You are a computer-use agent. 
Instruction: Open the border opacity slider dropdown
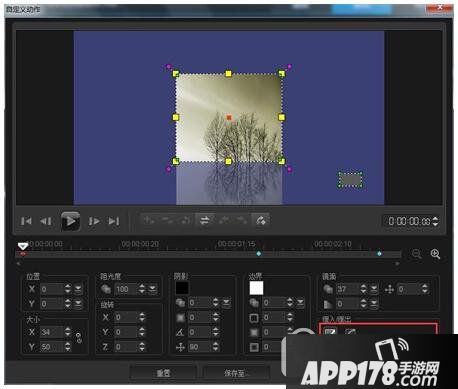pos(300,303)
